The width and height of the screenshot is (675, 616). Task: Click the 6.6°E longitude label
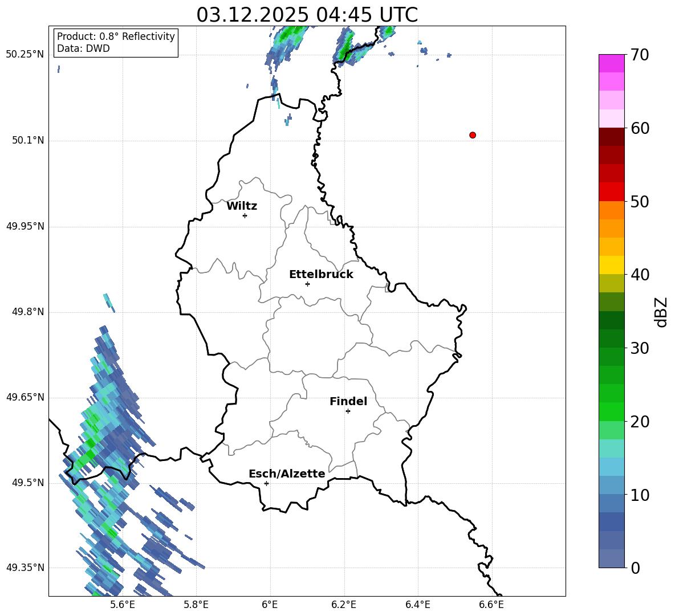[491, 605]
